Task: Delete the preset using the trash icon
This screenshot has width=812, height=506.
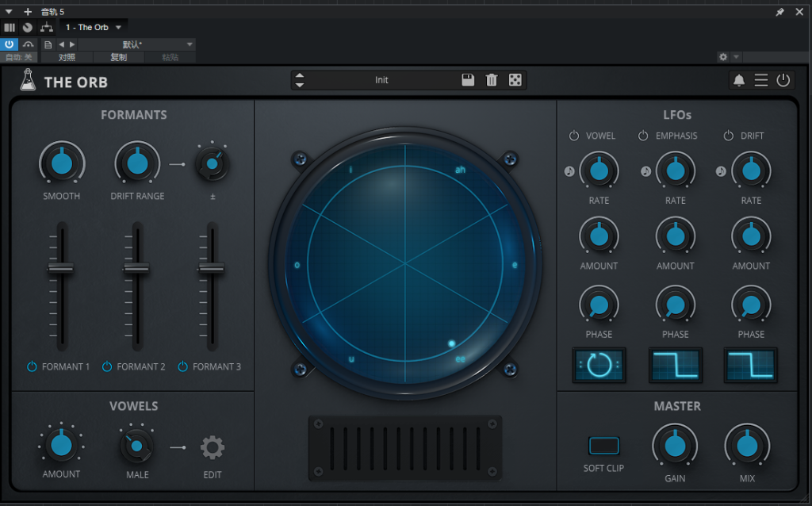Action: pos(492,80)
